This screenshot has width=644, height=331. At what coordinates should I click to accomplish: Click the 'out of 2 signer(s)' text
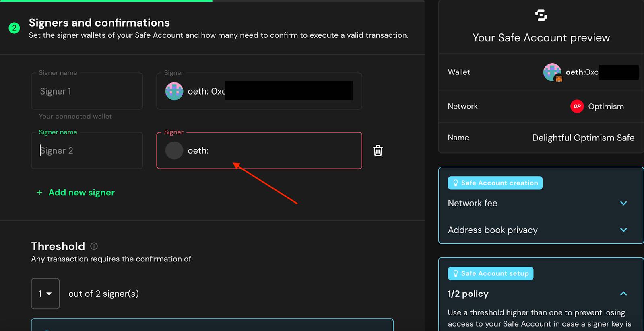[x=103, y=294]
